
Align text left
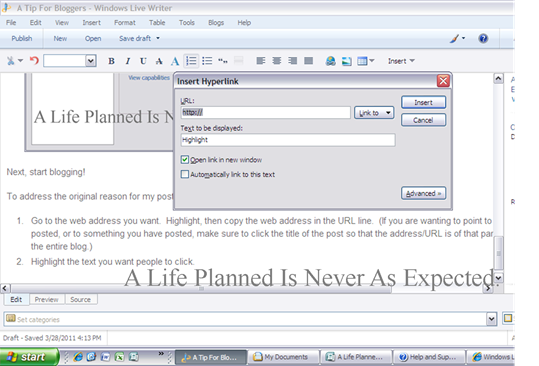point(261,61)
